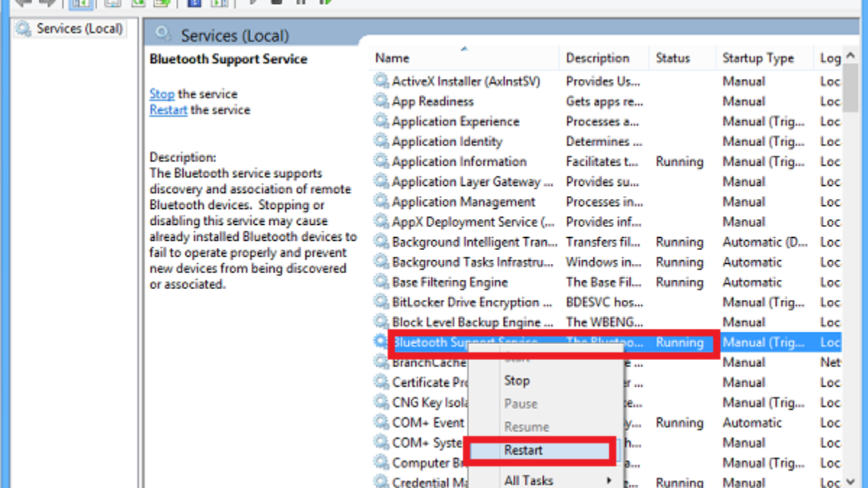868x488 pixels.
Task: Sort by the Description column header
Action: (x=603, y=58)
